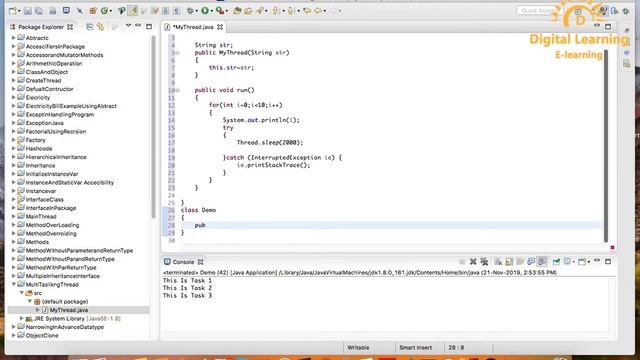Maximize the Console view

tap(608, 262)
